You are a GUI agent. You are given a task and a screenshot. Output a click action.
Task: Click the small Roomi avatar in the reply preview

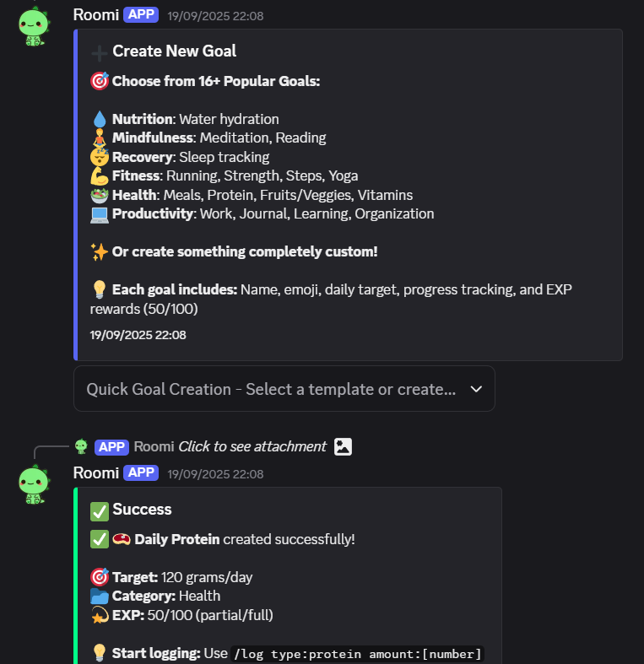tap(81, 446)
